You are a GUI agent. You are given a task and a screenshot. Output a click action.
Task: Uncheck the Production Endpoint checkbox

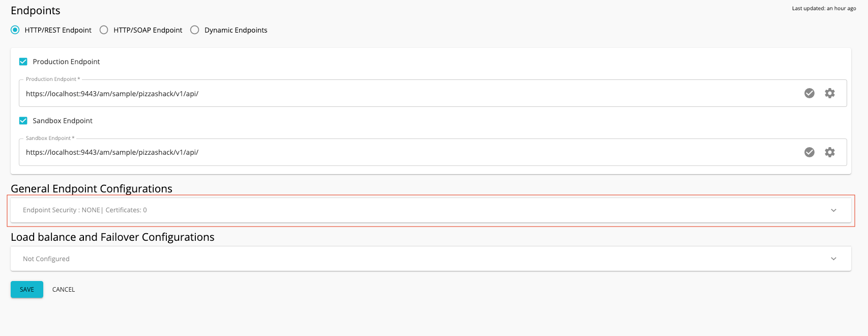click(x=23, y=61)
